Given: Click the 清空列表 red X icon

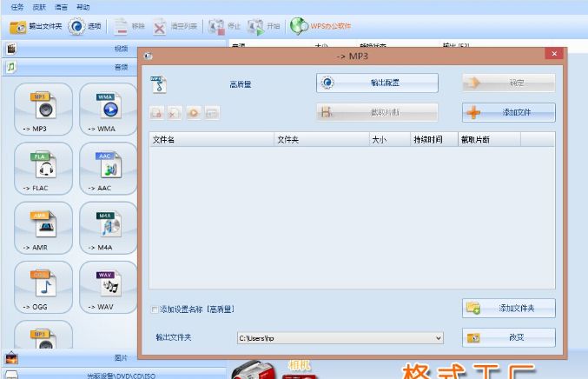Looking at the screenshot, I should (x=159, y=27).
